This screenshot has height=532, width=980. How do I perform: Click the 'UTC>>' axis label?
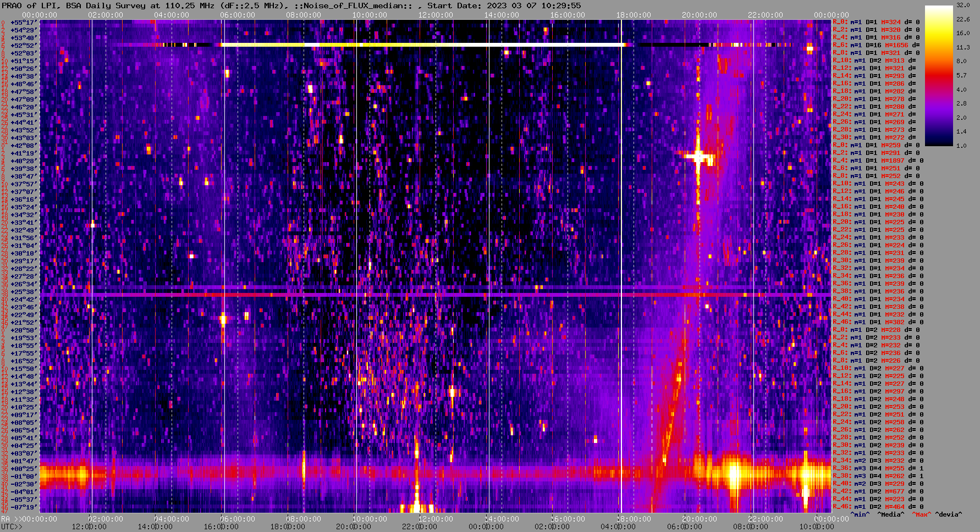pyautogui.click(x=12, y=527)
